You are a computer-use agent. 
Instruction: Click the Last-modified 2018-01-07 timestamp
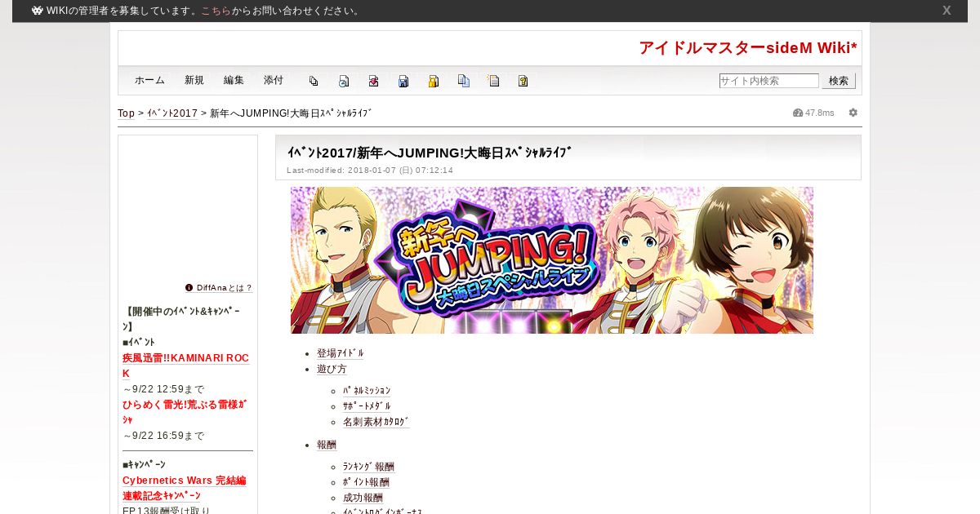[x=370, y=170]
